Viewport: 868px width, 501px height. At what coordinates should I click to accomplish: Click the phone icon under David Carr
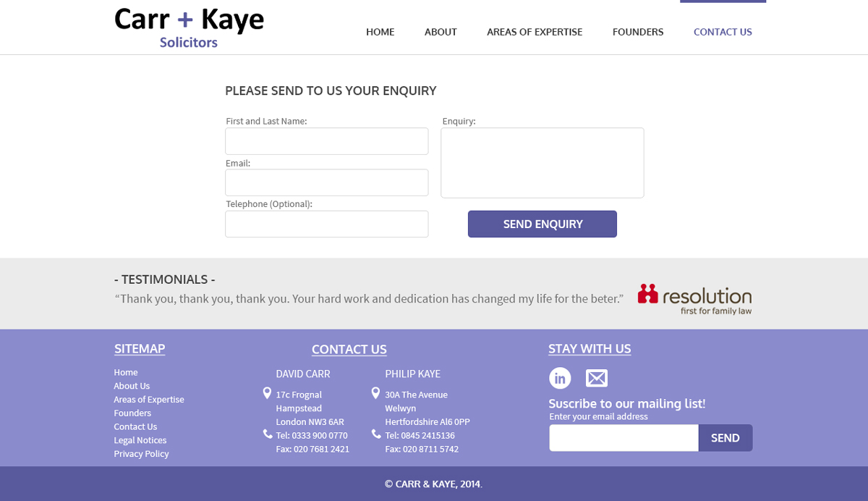[x=268, y=434]
